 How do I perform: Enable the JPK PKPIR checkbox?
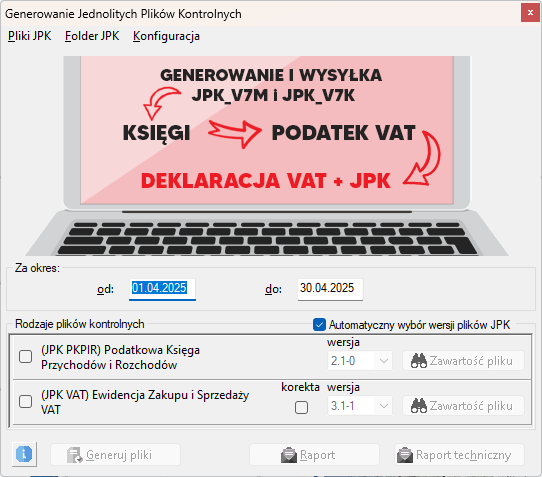point(26,356)
